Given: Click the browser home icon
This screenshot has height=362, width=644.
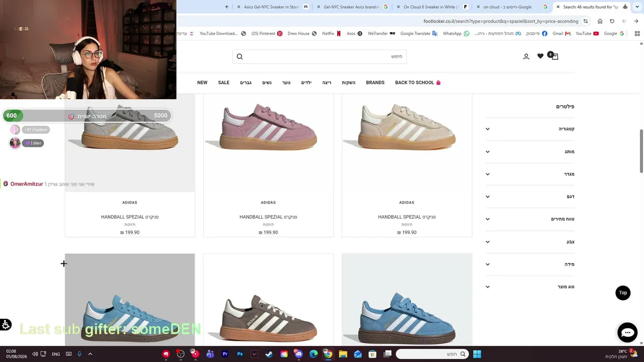Looking at the screenshot, I should click(600, 21).
